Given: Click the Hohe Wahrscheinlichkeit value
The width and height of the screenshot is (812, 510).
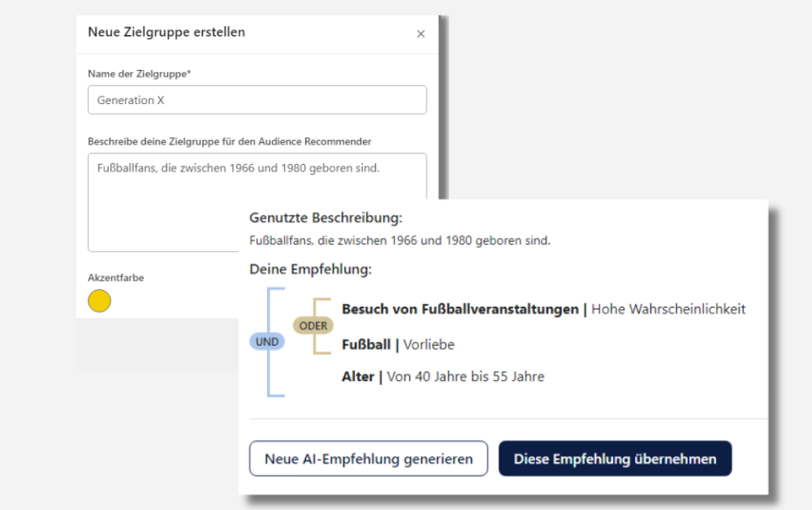Looking at the screenshot, I should click(668, 309).
